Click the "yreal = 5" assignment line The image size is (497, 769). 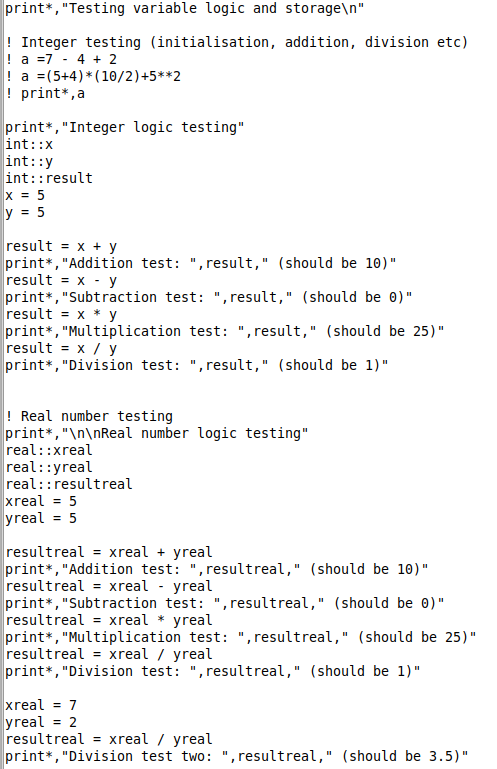pyautogui.click(x=41, y=518)
